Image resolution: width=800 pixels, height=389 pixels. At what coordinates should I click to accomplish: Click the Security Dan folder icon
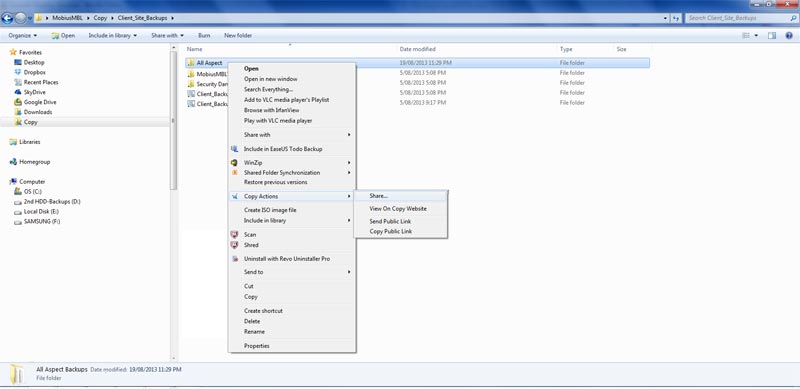(x=191, y=83)
